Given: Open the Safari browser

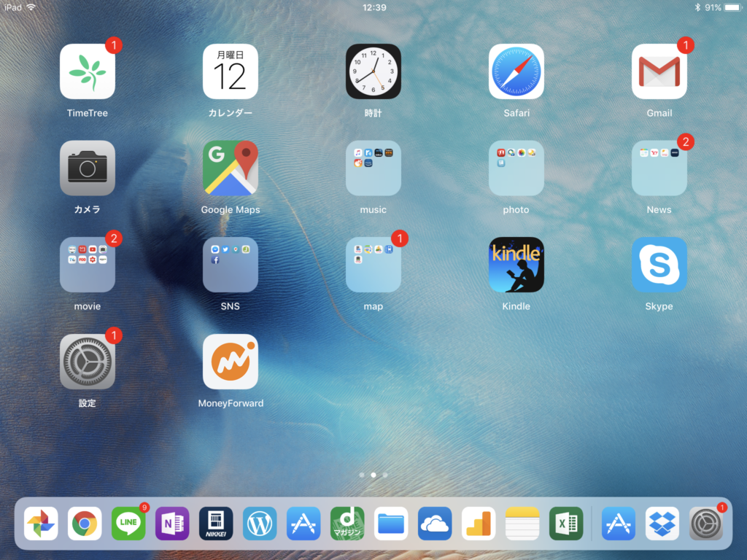Looking at the screenshot, I should [516, 71].
